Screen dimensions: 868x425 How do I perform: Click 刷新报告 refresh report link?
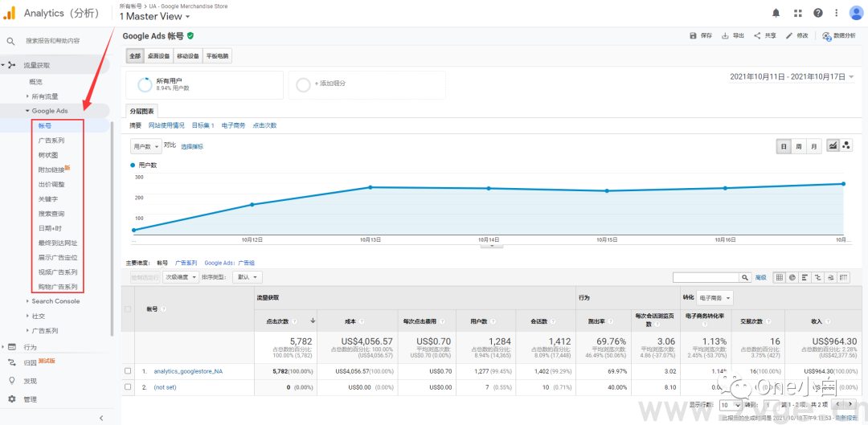[845, 417]
